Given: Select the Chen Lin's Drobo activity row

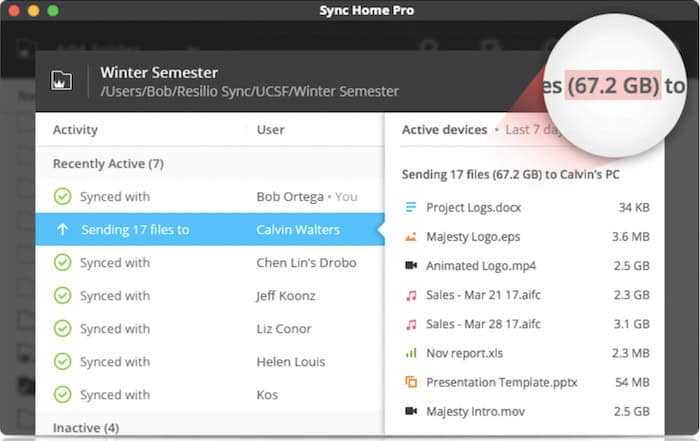Looking at the screenshot, I should 210,262.
